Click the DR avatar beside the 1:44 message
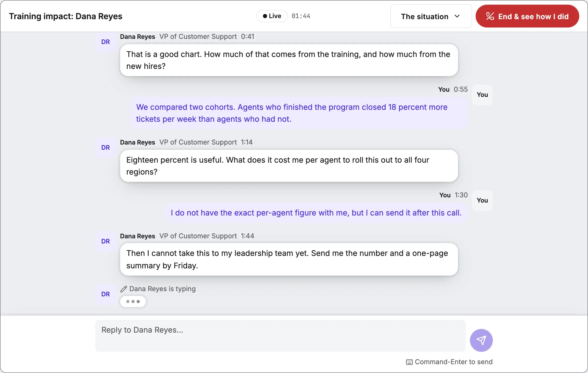Screen dimensions: 588x373 [x=106, y=241]
